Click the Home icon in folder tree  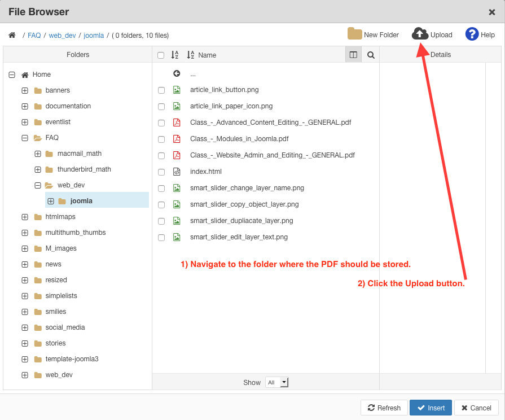(x=25, y=75)
